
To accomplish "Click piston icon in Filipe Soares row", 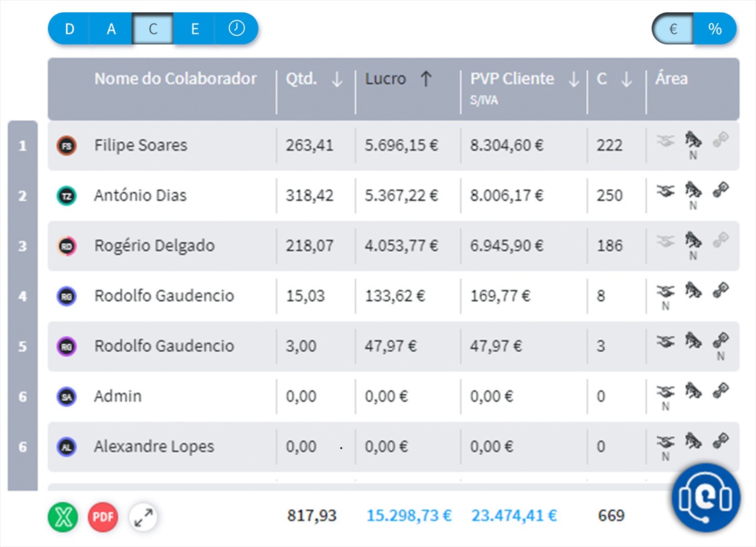I will 721,140.
